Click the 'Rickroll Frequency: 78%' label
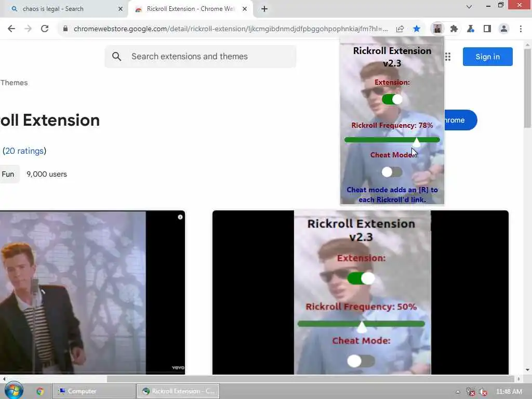Viewport: 532px width, 399px height. [x=392, y=125]
